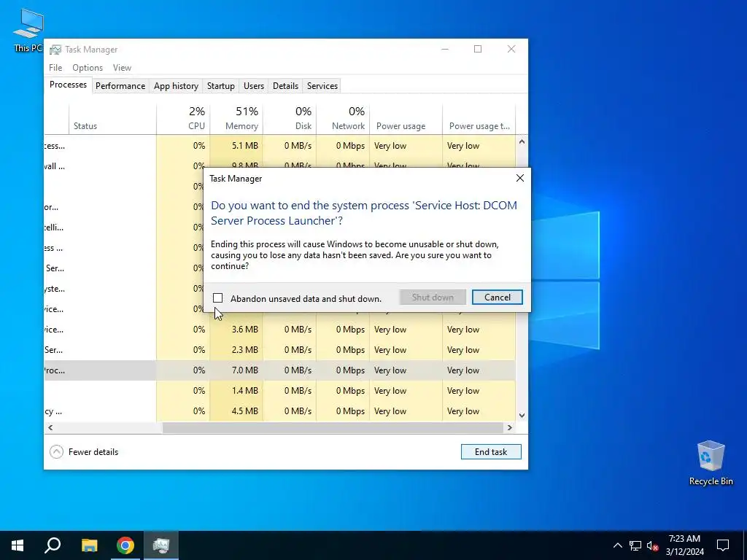This screenshot has width=747, height=560.
Task: Sort by the Disk column header
Action: tap(290, 119)
